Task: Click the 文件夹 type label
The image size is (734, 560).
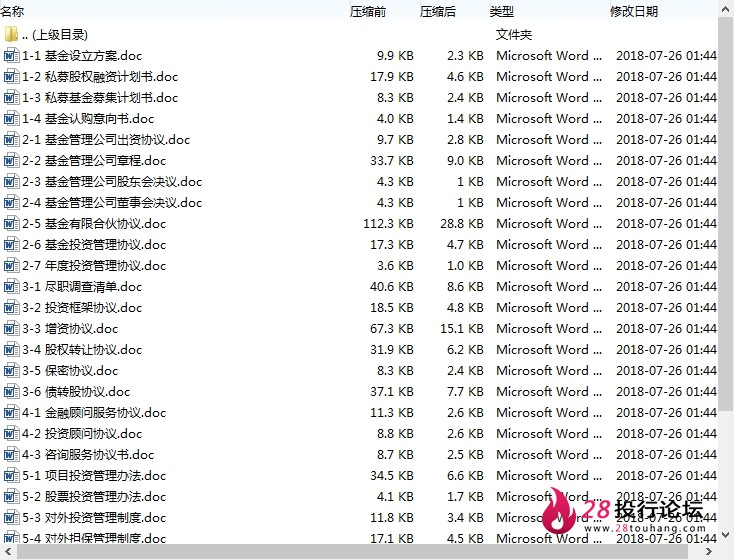Action: click(x=514, y=35)
